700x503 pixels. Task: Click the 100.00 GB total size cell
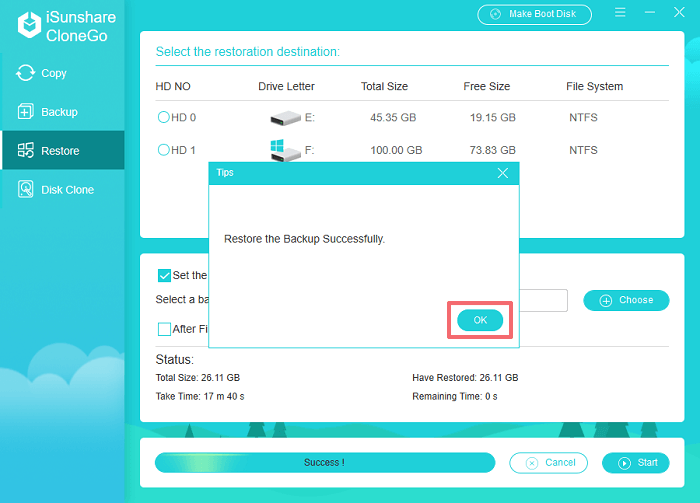[396, 150]
